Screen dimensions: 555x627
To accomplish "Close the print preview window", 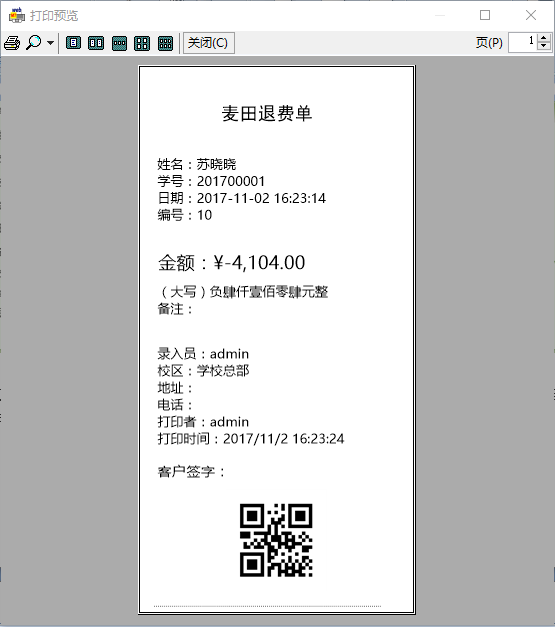I will click(x=531, y=15).
